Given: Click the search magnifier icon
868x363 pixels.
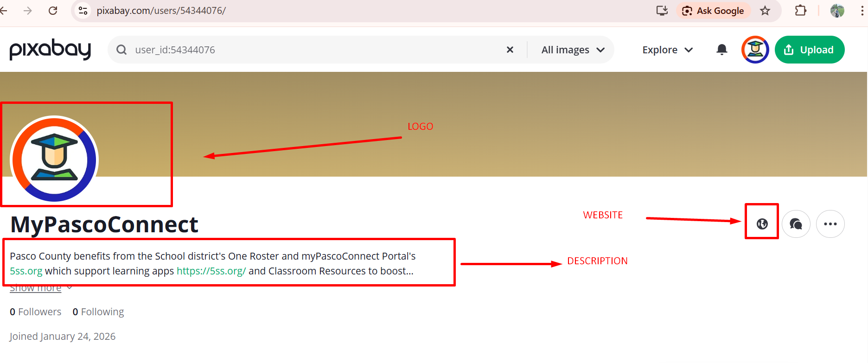Looking at the screenshot, I should click(121, 50).
